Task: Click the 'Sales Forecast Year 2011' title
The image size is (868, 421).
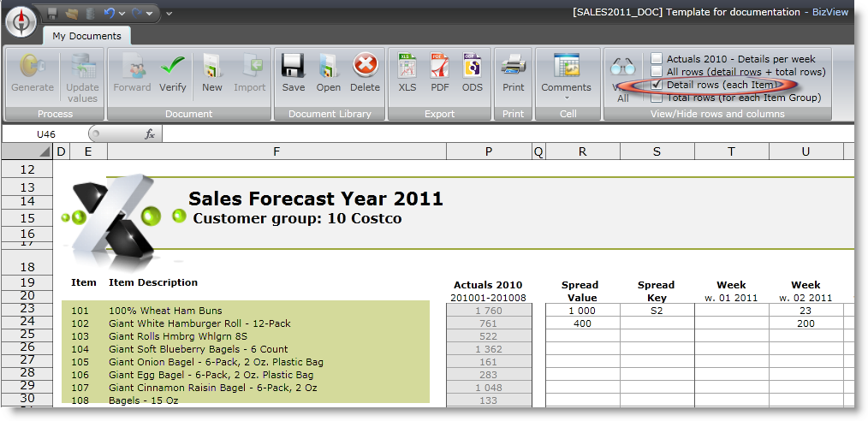Action: point(316,198)
